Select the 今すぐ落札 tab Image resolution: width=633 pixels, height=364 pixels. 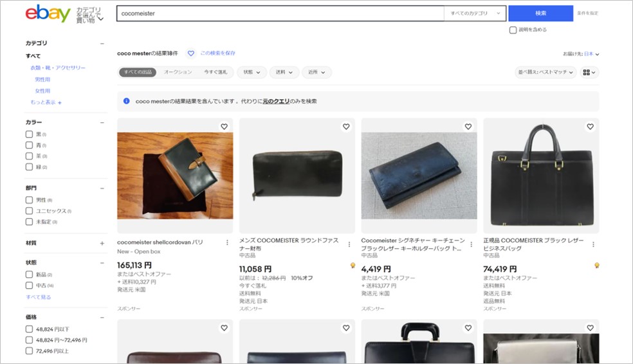[216, 72]
